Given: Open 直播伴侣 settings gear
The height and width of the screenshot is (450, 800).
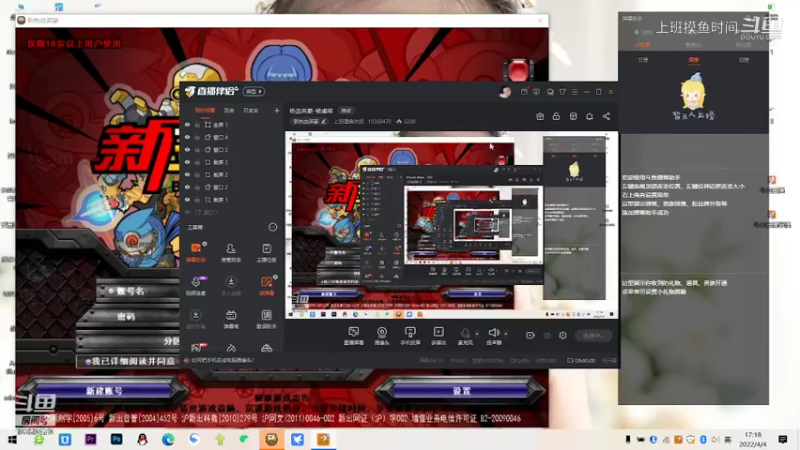Looking at the screenshot, I should [563, 335].
